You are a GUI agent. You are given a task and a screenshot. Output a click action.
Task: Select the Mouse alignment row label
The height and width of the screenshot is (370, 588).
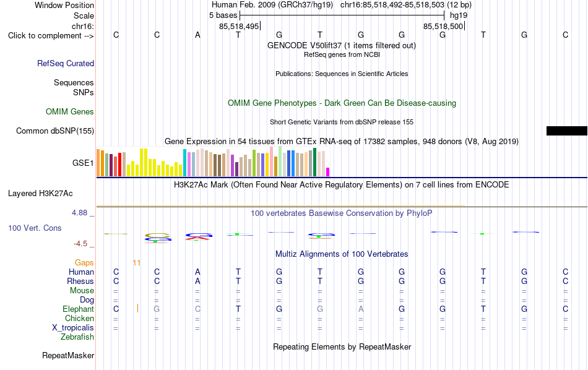click(82, 291)
